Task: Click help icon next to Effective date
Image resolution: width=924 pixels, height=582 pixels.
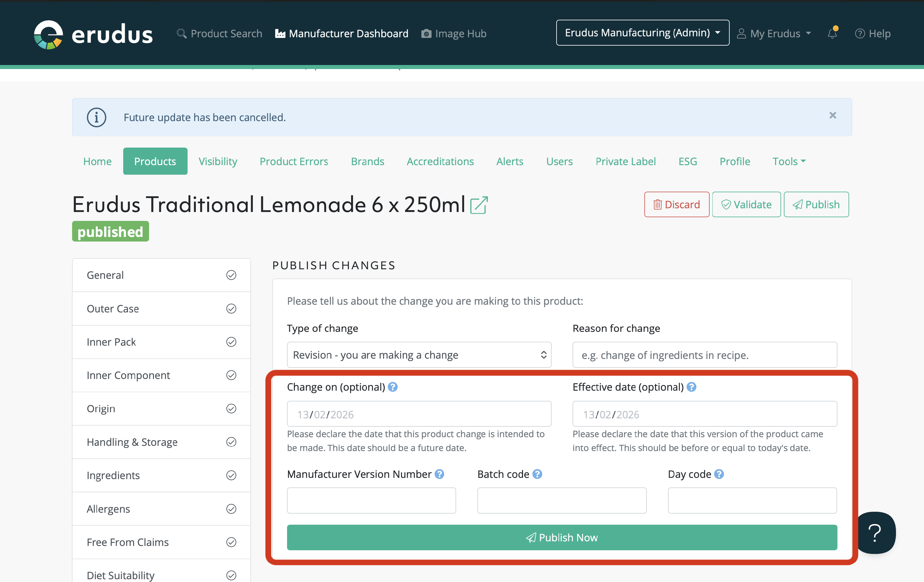Action: coord(691,387)
